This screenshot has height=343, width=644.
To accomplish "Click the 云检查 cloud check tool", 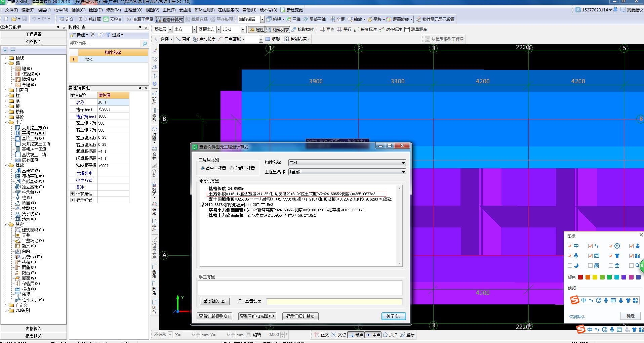I will 113,19.
